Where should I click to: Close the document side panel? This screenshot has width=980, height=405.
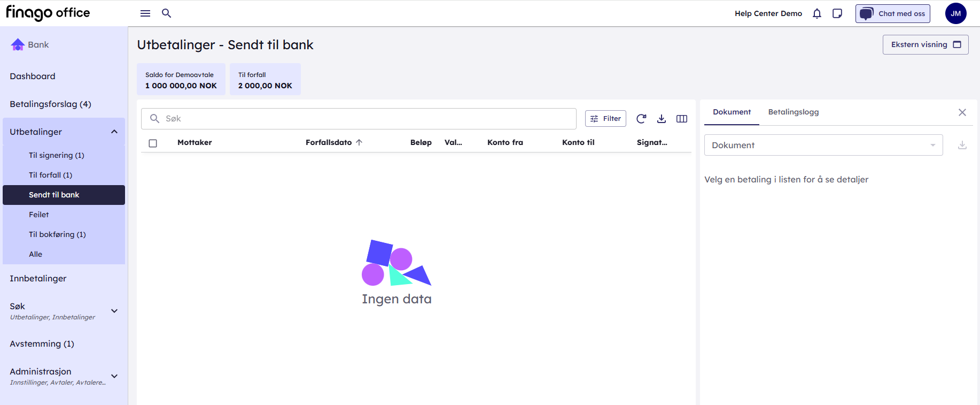point(962,112)
